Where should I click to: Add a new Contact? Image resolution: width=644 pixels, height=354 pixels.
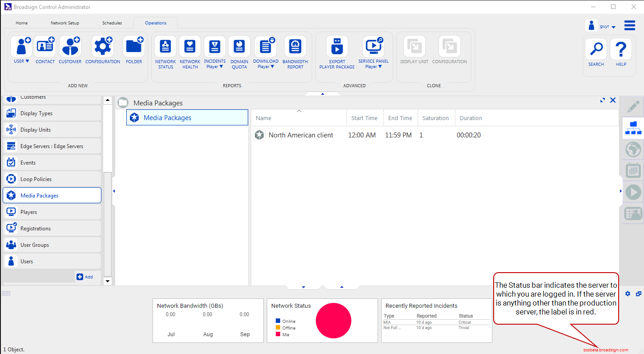(x=45, y=50)
